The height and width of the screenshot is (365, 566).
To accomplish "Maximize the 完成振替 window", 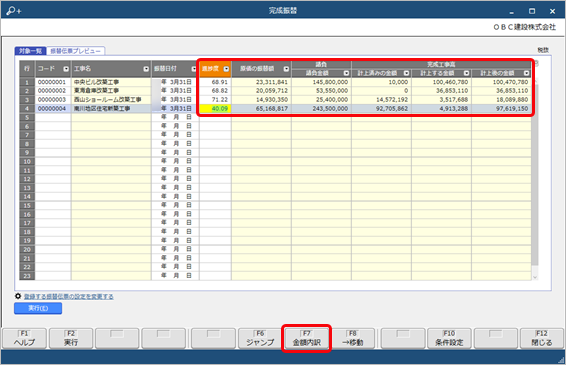I will point(532,11).
